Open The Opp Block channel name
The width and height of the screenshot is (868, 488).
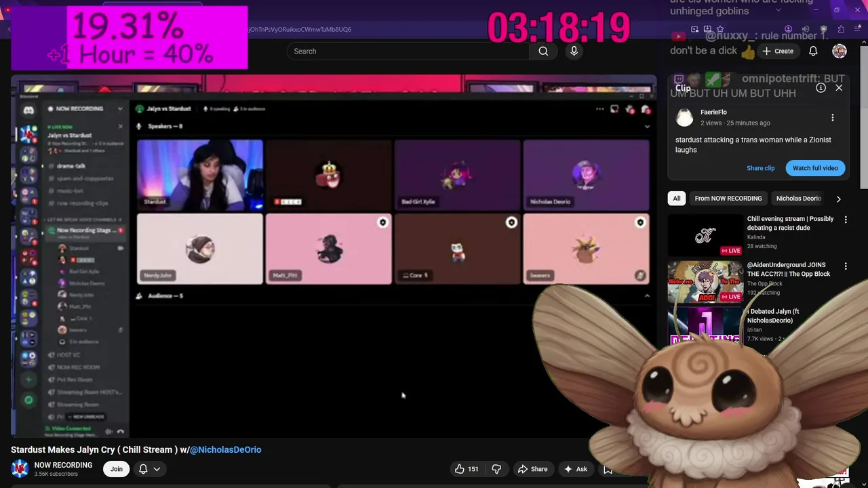(764, 283)
